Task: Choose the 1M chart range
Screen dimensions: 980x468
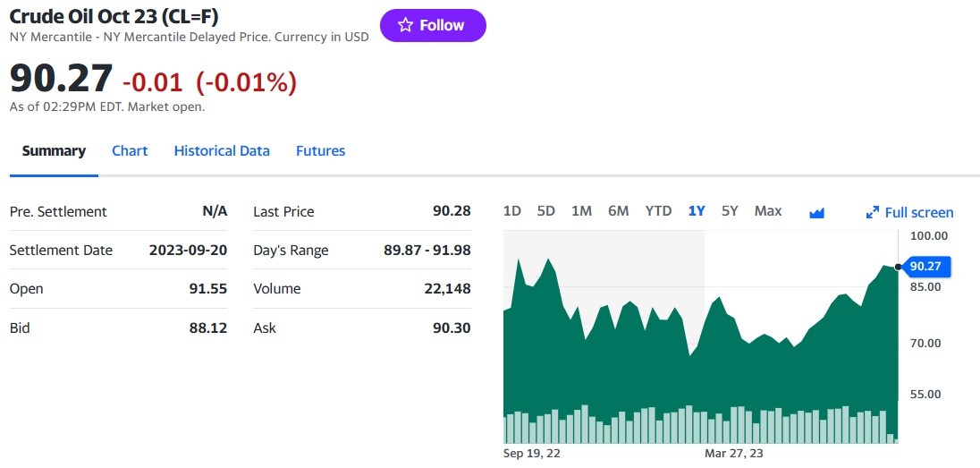Action: click(x=581, y=211)
